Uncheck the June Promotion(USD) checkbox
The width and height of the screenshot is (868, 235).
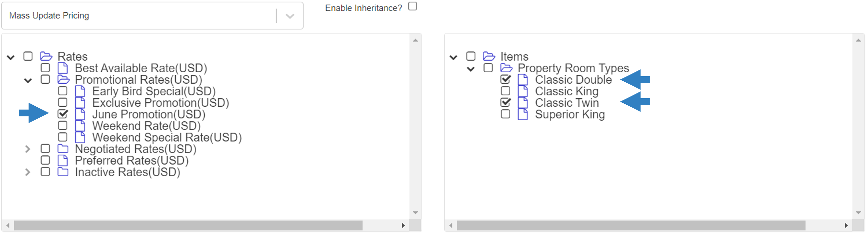pyautogui.click(x=63, y=114)
